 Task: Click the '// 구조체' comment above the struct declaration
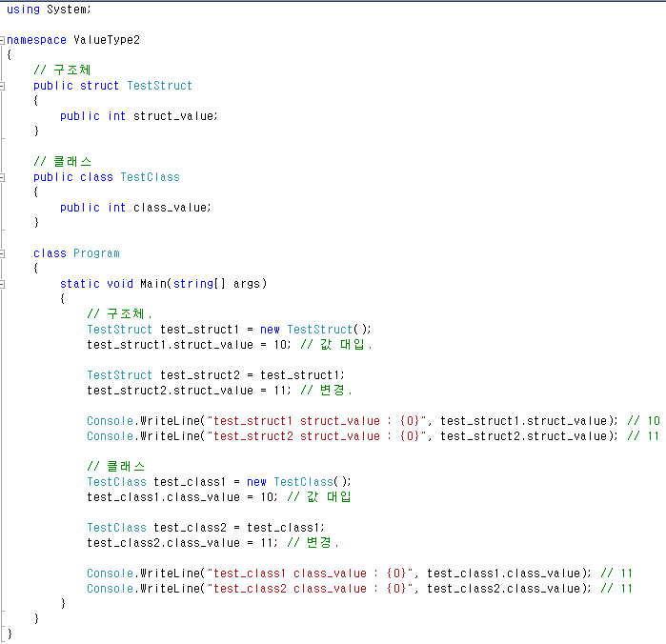62,70
